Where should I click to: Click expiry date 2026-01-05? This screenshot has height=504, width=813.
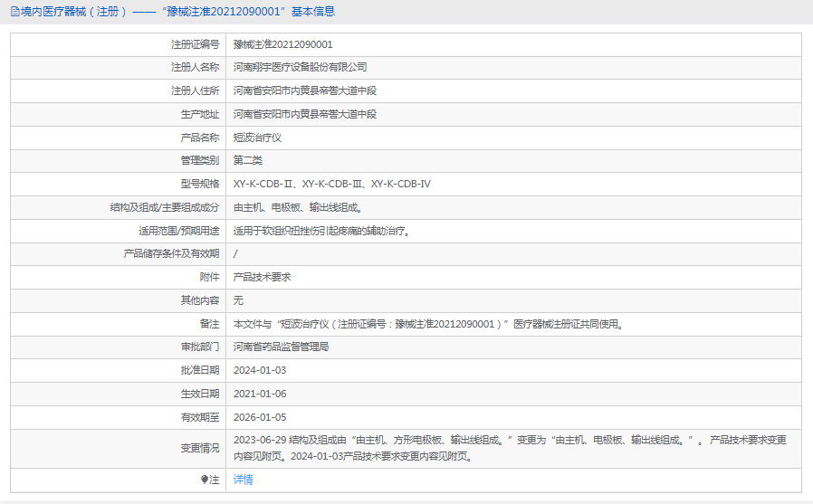click(x=260, y=417)
